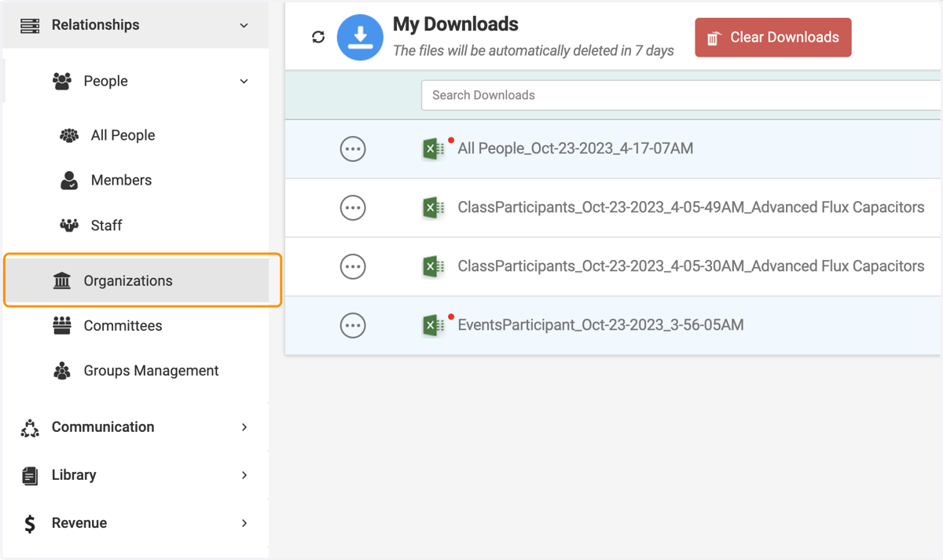The height and width of the screenshot is (560, 943).
Task: Click the automatically deleted in 7 days note
Action: pos(534,50)
